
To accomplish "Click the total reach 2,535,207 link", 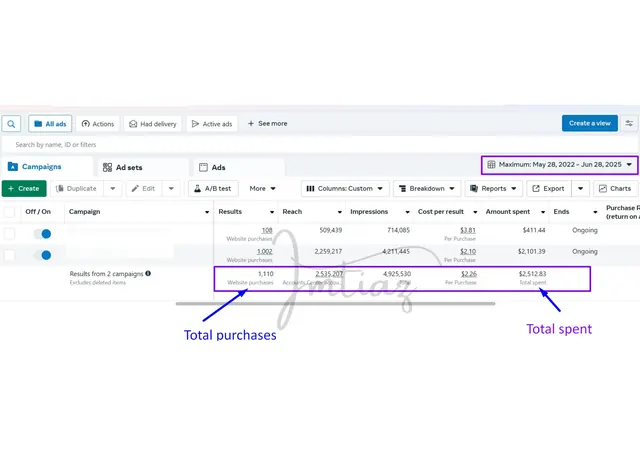I will click(329, 274).
